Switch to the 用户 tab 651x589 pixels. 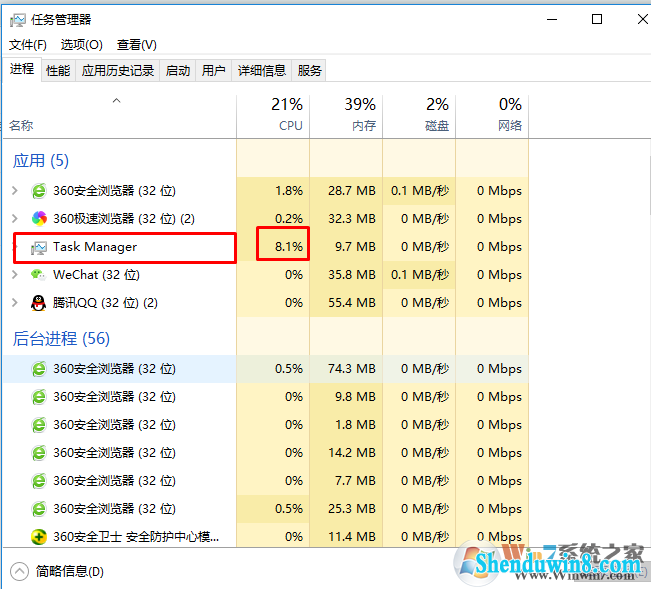coord(213,71)
